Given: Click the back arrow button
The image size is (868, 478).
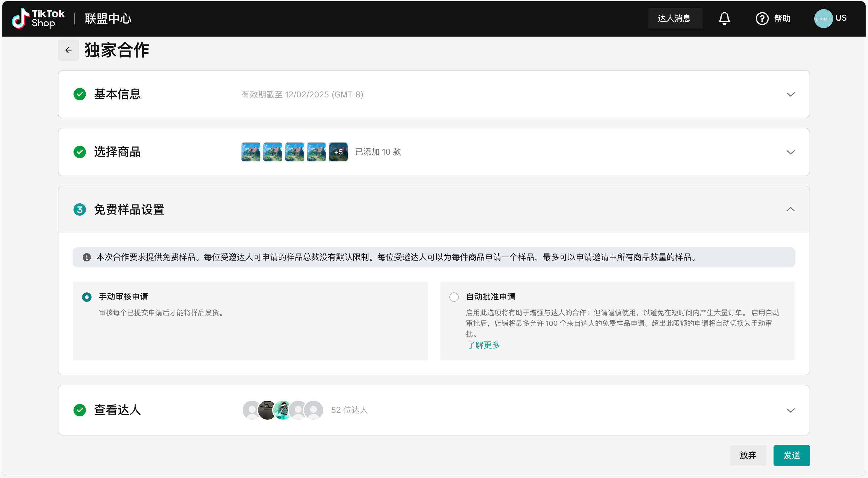Looking at the screenshot, I should pyautogui.click(x=68, y=50).
